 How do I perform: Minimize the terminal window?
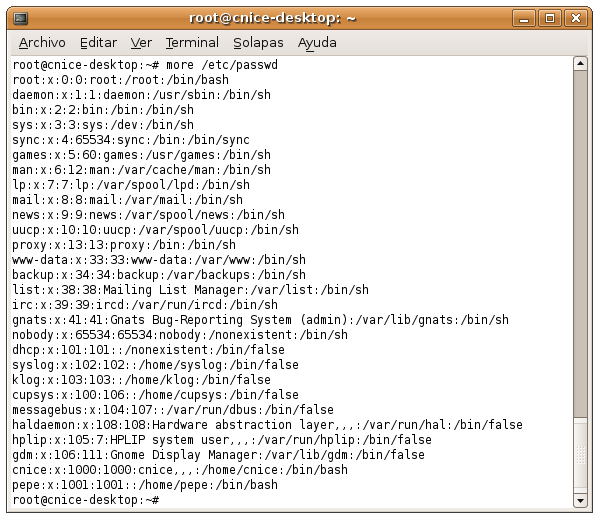(524, 18)
